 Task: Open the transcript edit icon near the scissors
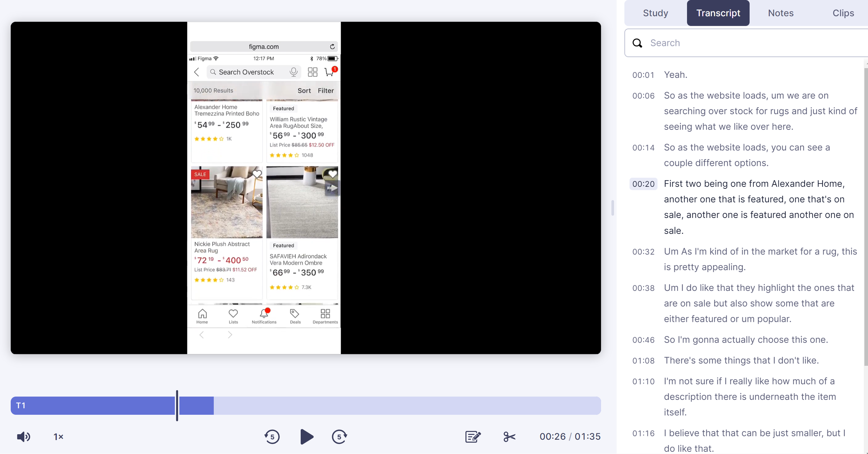(x=472, y=437)
